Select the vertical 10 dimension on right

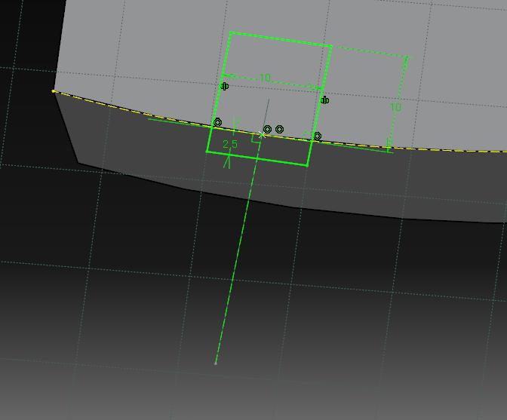click(396, 107)
